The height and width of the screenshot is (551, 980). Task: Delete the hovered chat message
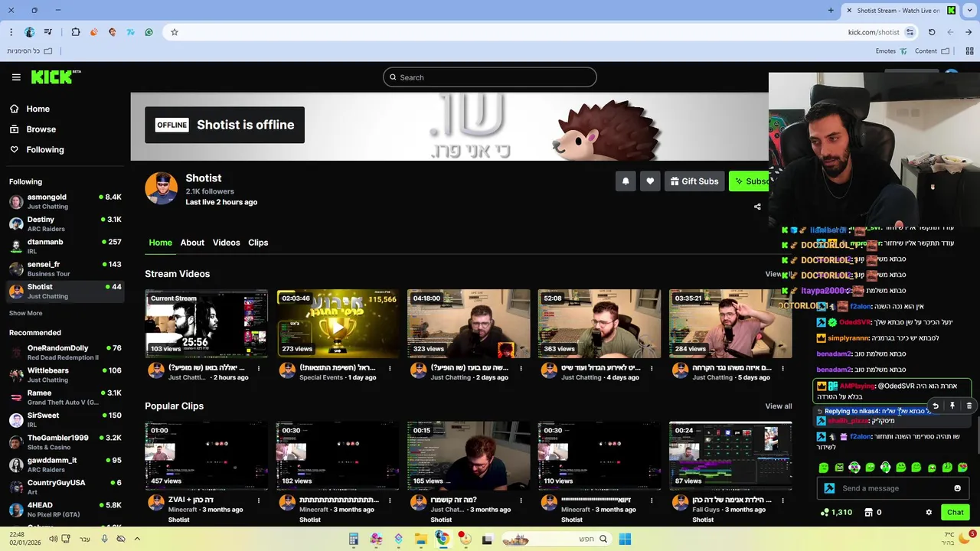969,406
